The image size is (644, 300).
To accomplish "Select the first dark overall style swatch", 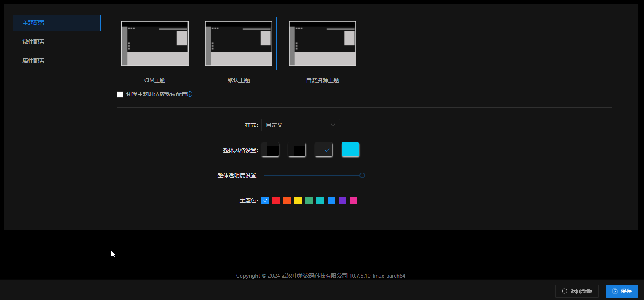I will coord(270,150).
